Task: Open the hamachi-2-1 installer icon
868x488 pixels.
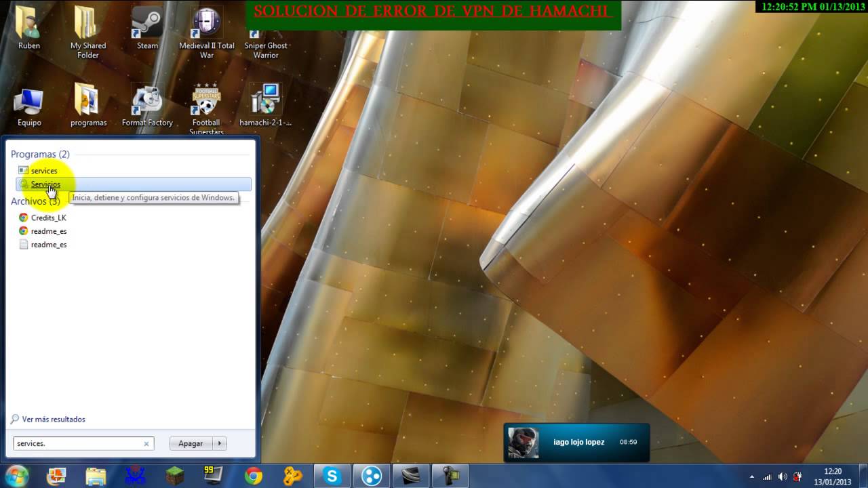Action: (x=266, y=106)
